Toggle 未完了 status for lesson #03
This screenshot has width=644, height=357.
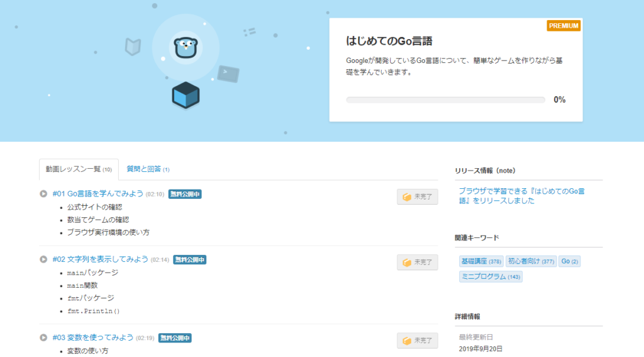point(418,341)
